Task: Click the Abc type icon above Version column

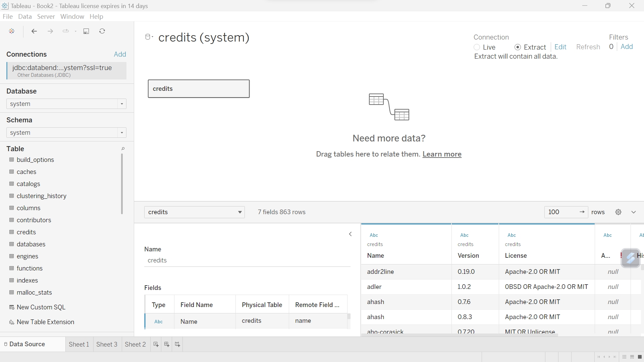Action: pos(464,235)
